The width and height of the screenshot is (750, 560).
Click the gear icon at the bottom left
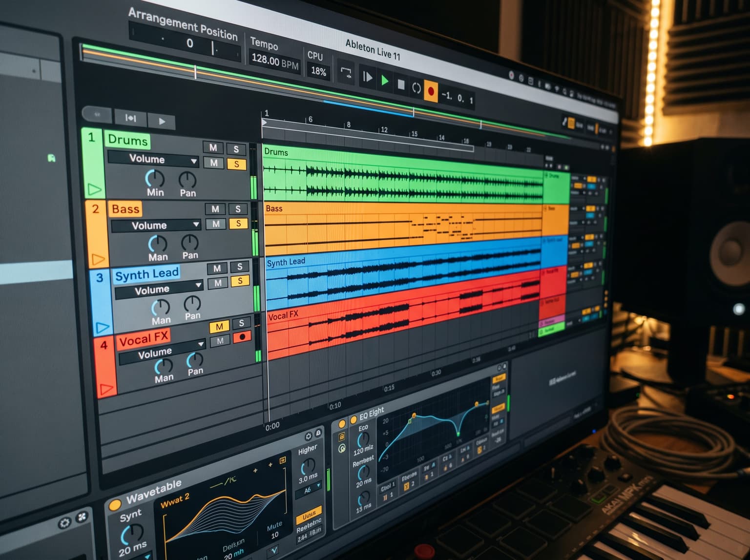point(64,524)
